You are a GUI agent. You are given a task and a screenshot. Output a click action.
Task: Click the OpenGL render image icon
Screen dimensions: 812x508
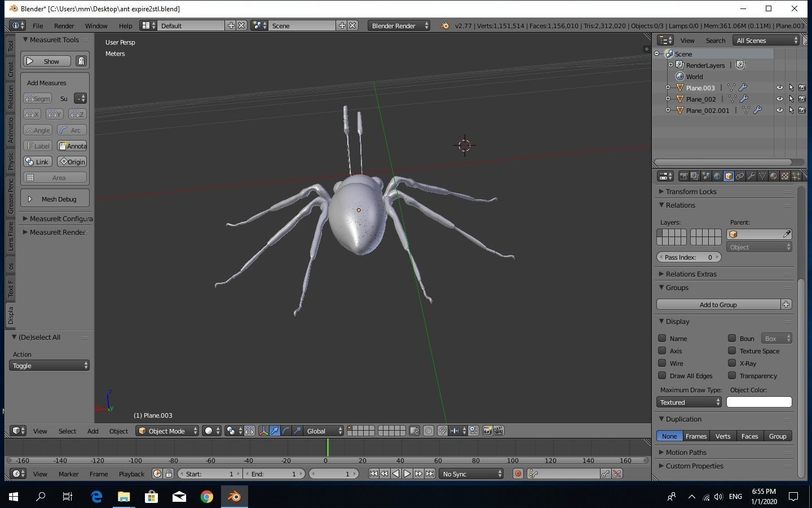[x=488, y=431]
